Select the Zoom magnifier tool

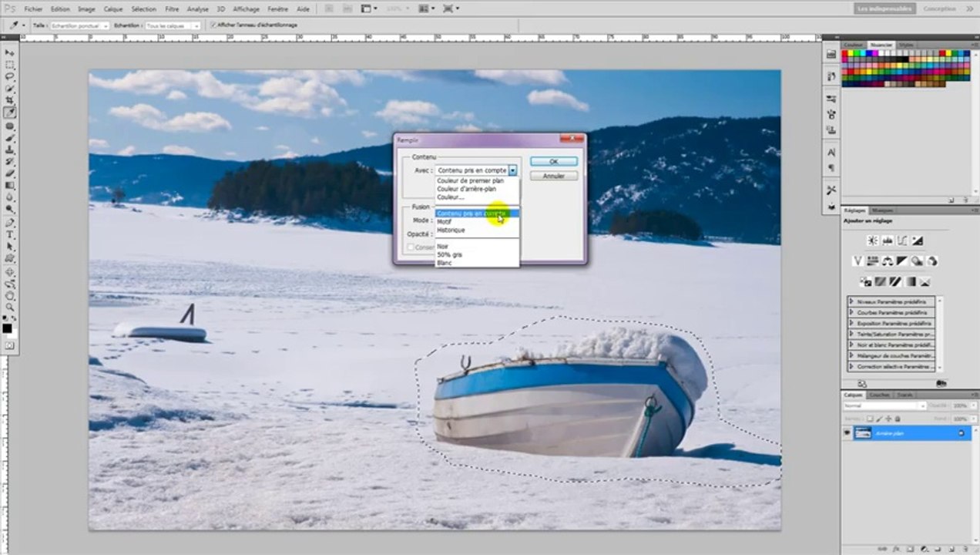point(10,308)
